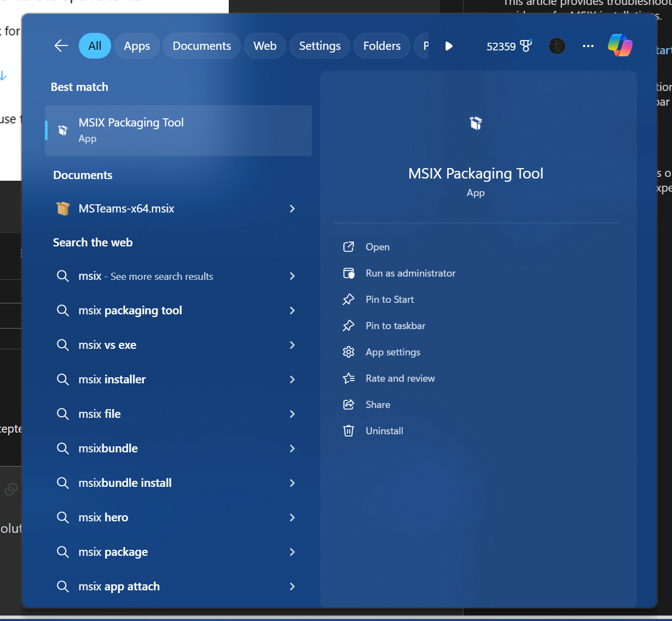Pin MSIX Packaging Tool to Start
This screenshot has width=672, height=621.
click(x=476, y=300)
